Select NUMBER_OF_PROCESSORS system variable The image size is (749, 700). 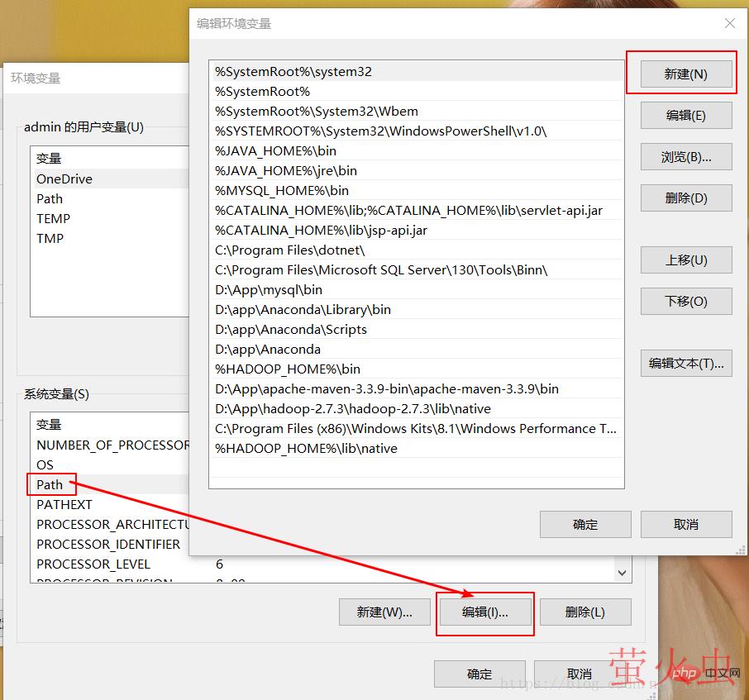[110, 445]
